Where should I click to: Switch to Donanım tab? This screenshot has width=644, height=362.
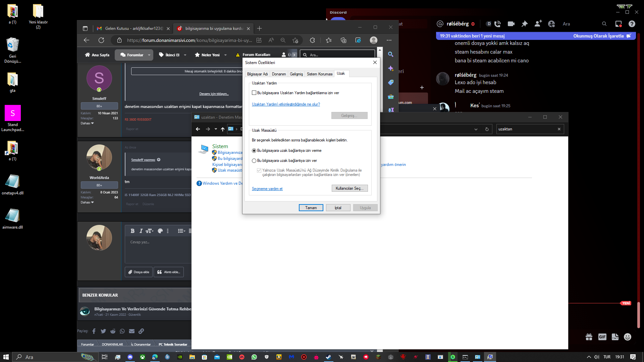click(x=279, y=74)
